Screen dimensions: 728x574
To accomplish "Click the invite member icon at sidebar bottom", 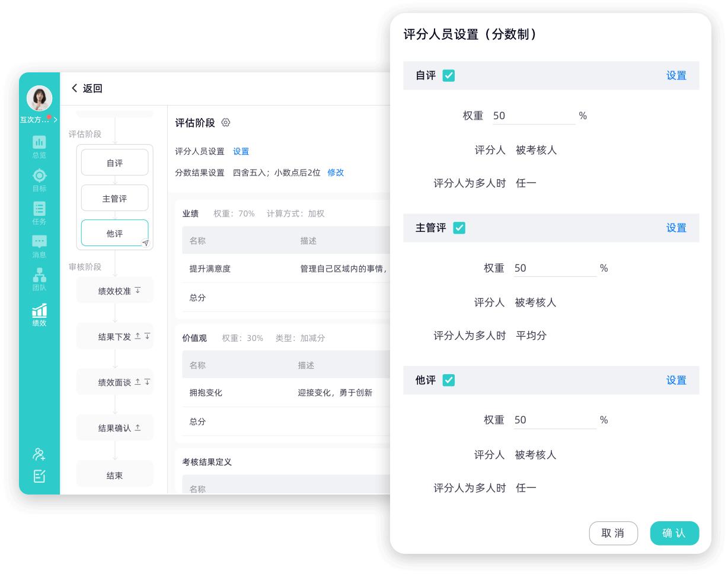I will [x=39, y=454].
